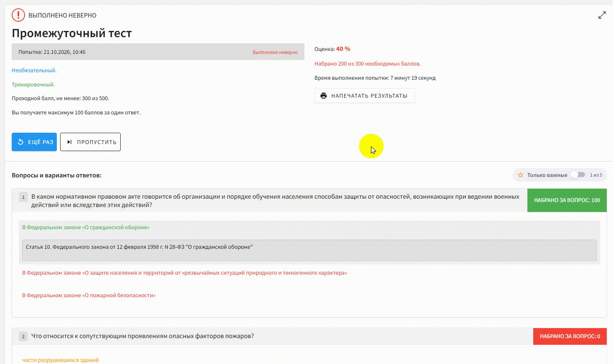The height and width of the screenshot is (364, 613).
Task: Click question number 1 badge
Action: (x=23, y=197)
